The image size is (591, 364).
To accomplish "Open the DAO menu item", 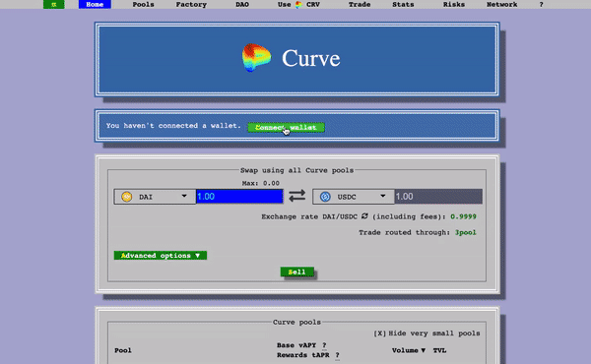I will 242,4.
